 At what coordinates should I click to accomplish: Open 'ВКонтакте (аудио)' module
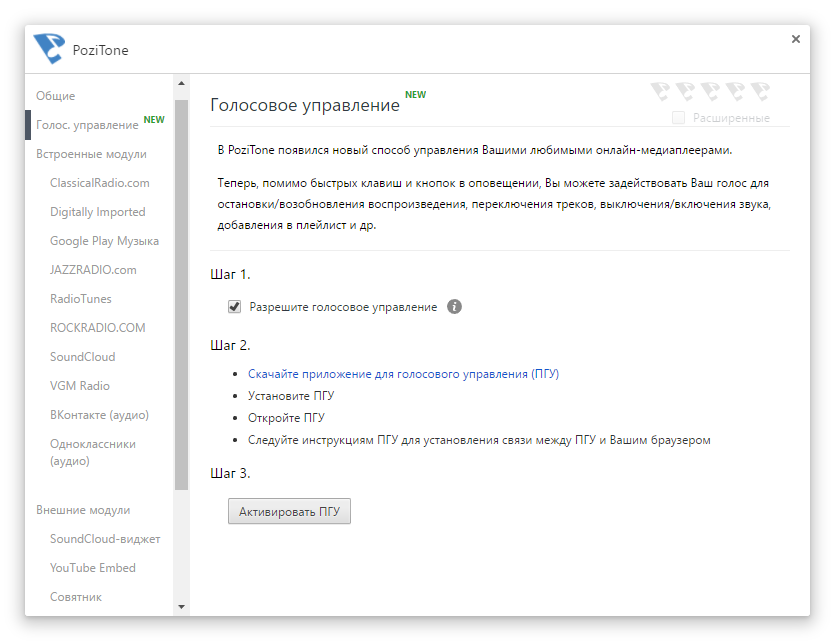click(x=99, y=415)
